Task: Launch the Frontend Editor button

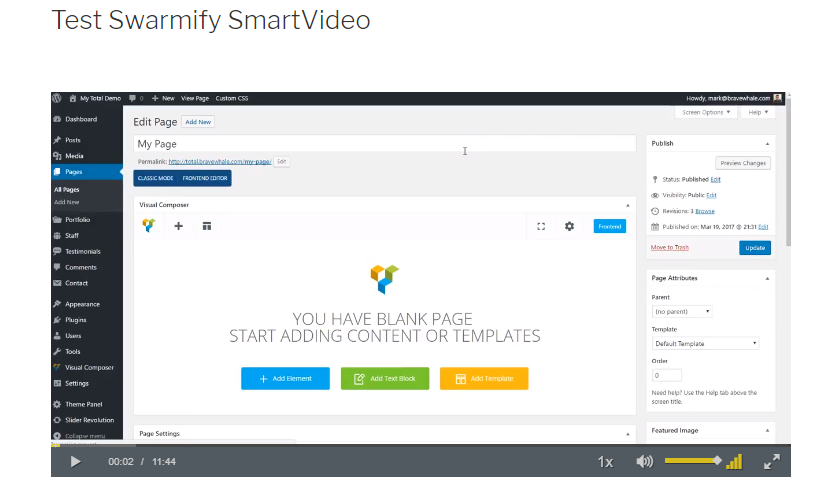Action: tap(205, 178)
